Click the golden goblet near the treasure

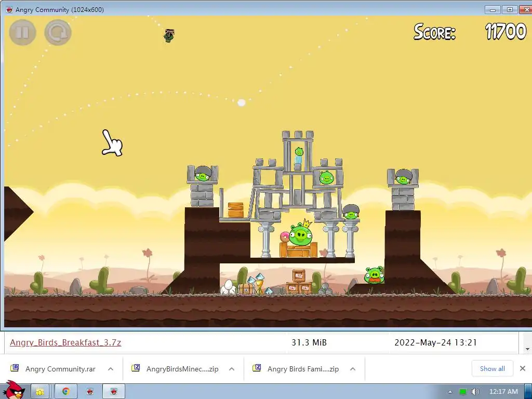(x=260, y=287)
